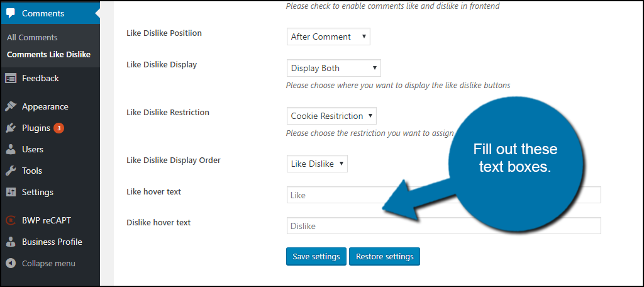Open the Like Dislike Display Order dropdown
Image resolution: width=644 pixels, height=287 pixels.
coord(317,164)
